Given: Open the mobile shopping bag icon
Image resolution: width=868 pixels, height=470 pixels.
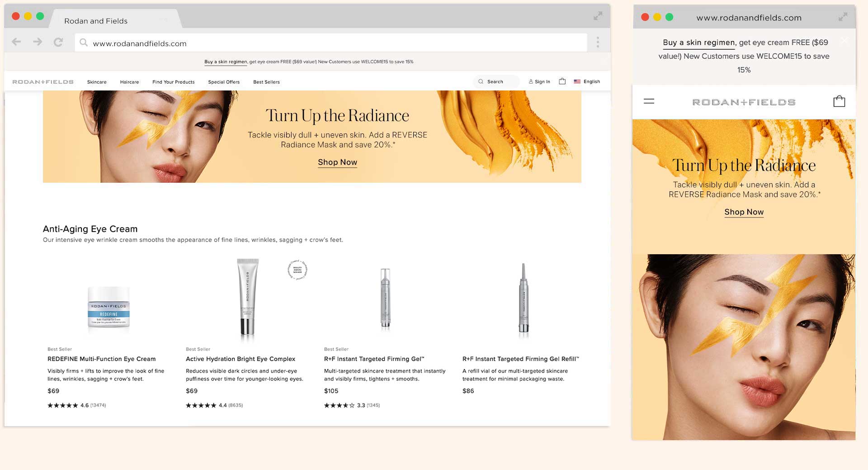Looking at the screenshot, I should (x=839, y=101).
